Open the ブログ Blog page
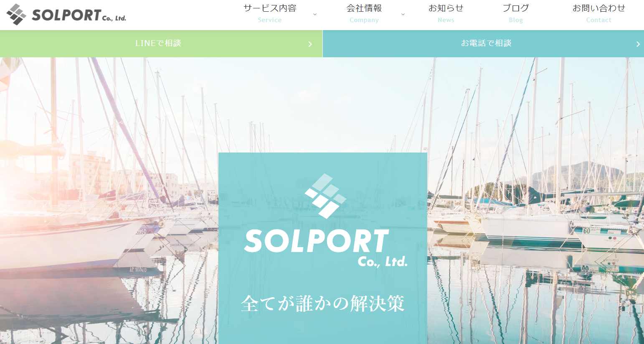 [x=516, y=14]
